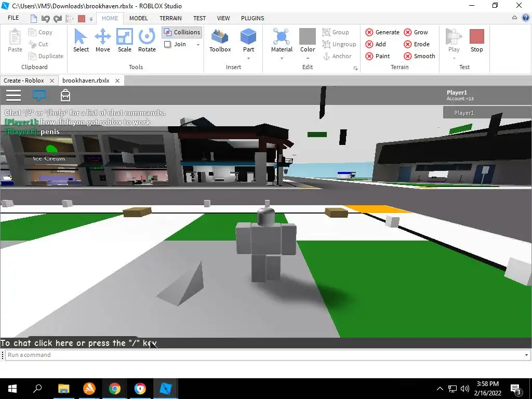
Task: Expand the Color dropdown arrow
Action: tap(308, 58)
